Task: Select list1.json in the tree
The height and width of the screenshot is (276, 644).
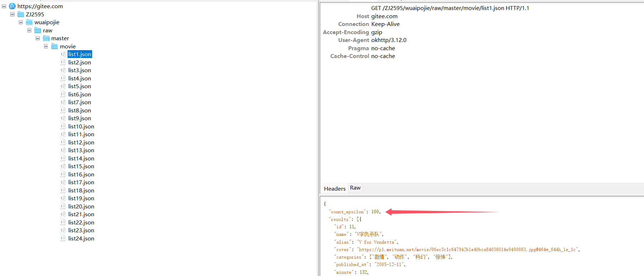Action: click(80, 54)
